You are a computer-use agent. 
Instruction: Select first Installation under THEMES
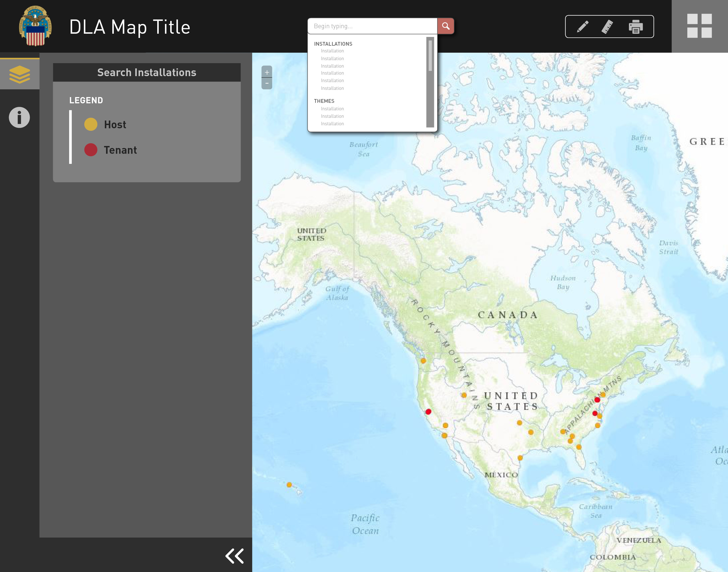point(332,109)
